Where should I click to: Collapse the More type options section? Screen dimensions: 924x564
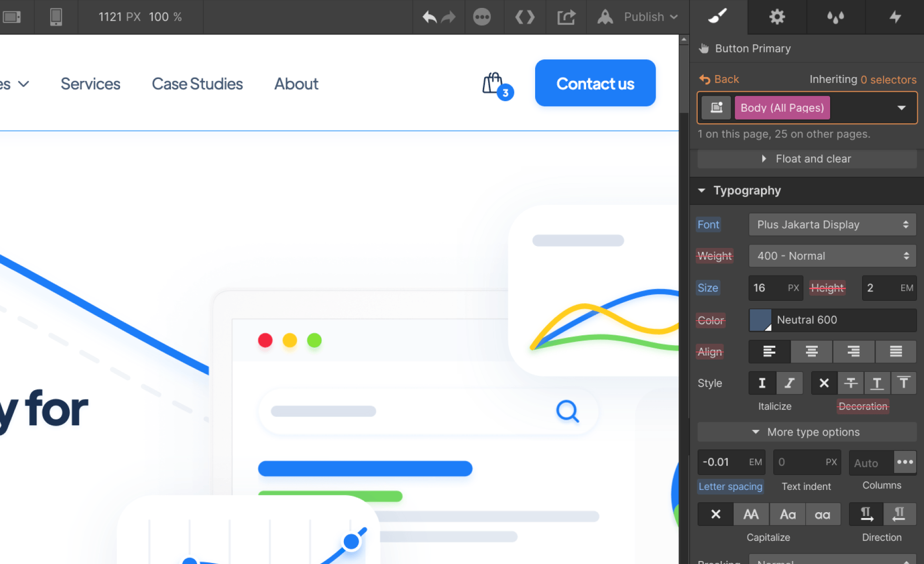tap(806, 432)
